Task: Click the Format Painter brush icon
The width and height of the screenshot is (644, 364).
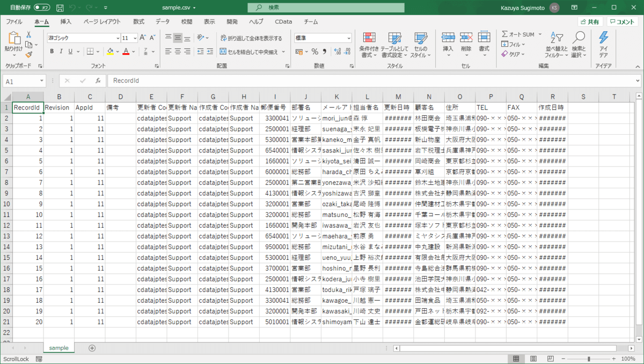Action: (x=28, y=54)
